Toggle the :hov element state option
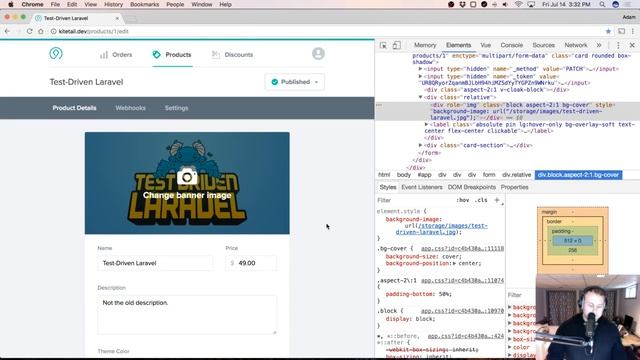Image resolution: width=640 pixels, height=360 pixels. point(462,200)
